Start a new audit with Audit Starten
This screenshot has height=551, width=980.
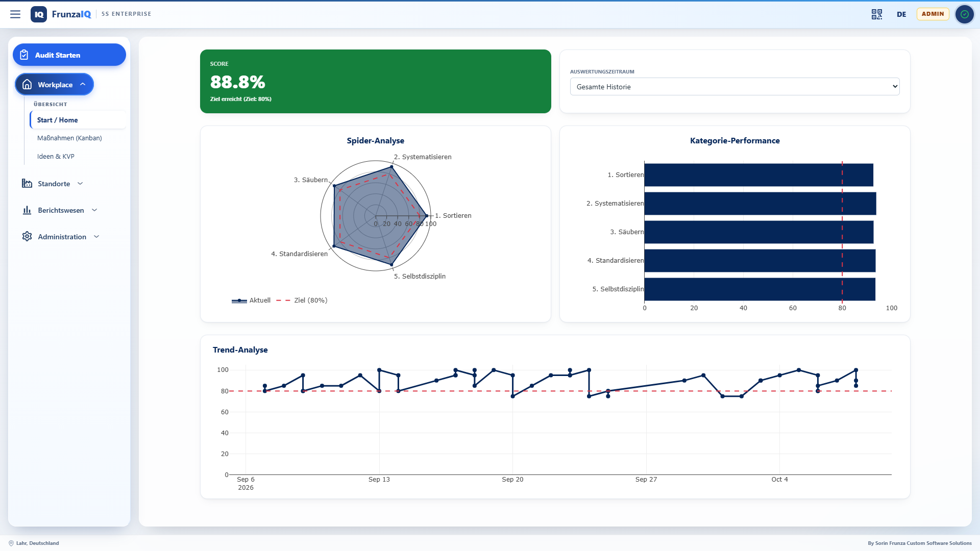(x=69, y=55)
